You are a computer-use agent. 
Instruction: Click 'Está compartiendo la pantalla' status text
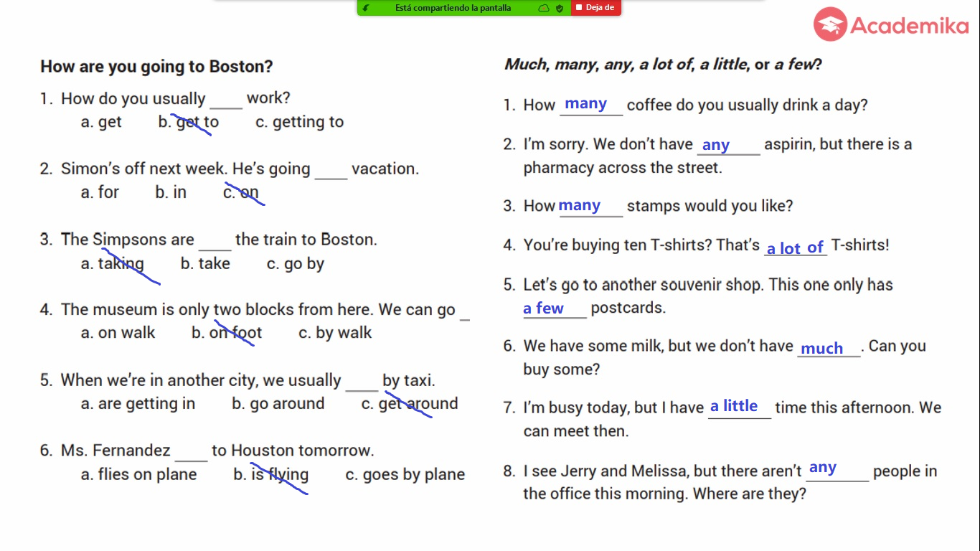(x=453, y=8)
